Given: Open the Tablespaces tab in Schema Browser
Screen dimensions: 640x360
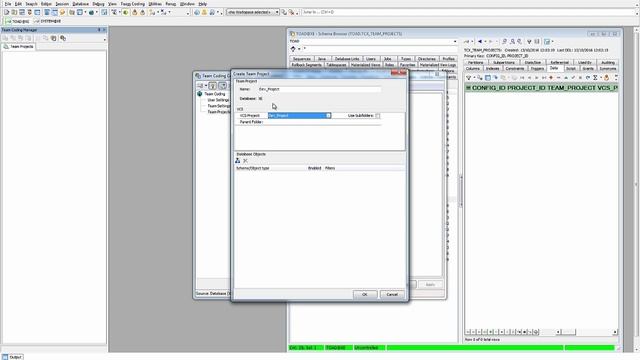Looking at the screenshot, I should 336,65.
